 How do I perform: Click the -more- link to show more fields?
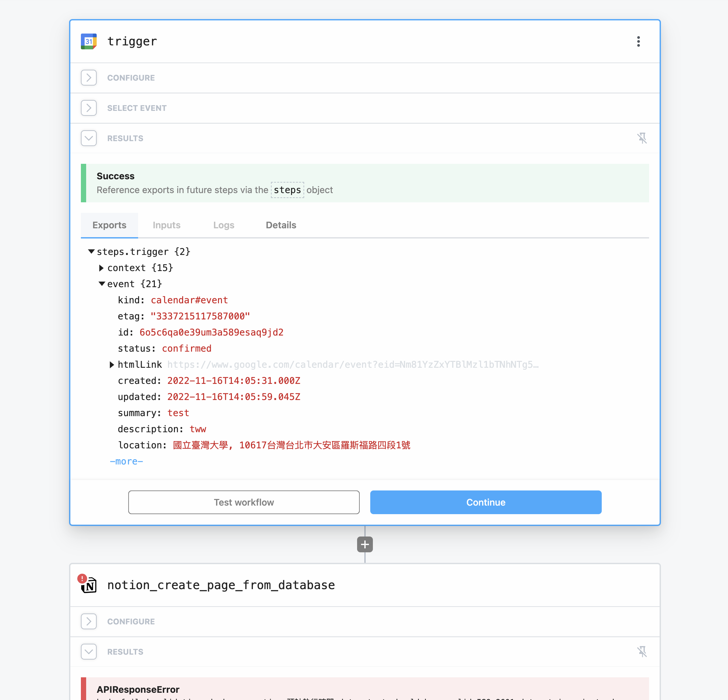click(126, 461)
